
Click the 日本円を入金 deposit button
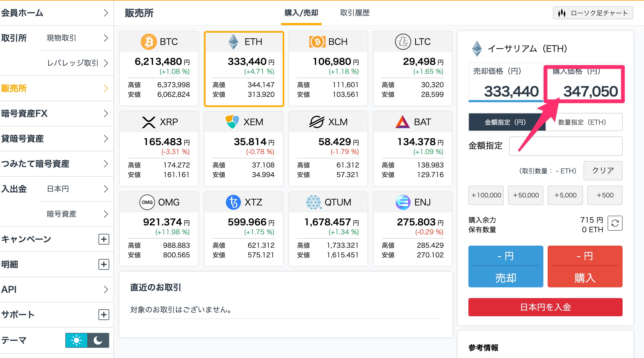pos(545,307)
